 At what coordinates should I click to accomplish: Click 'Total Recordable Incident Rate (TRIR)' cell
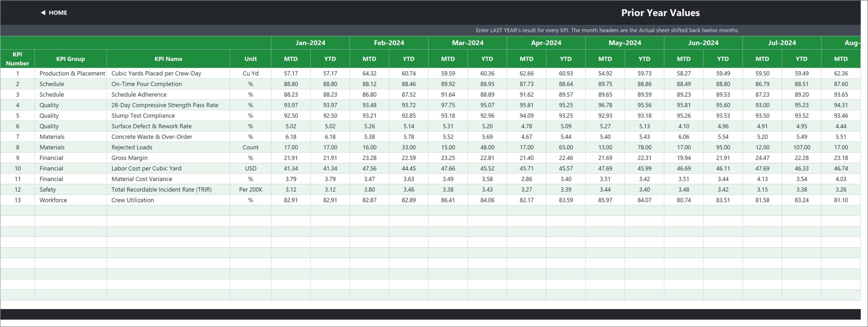(168, 189)
